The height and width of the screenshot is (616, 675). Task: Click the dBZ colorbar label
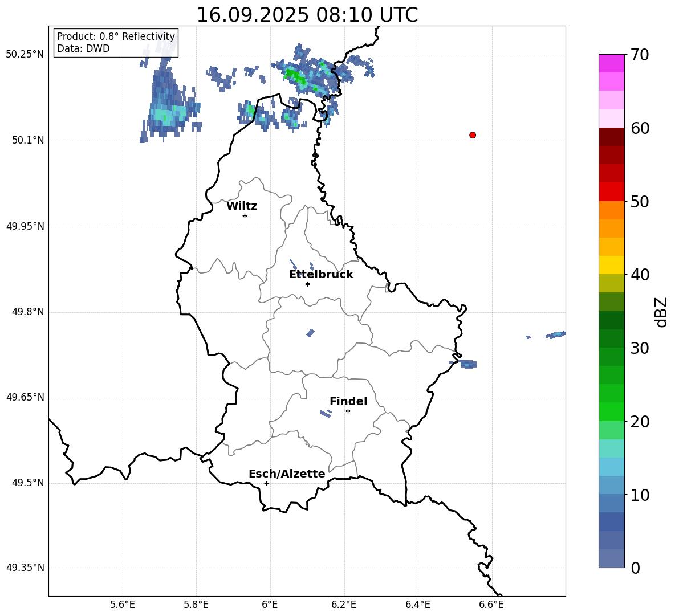[661, 312]
